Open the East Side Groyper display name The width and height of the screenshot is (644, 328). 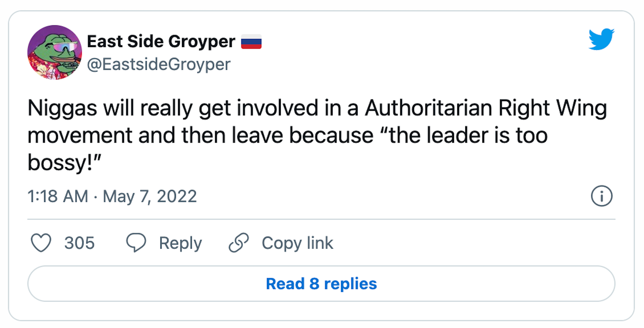[x=161, y=42]
